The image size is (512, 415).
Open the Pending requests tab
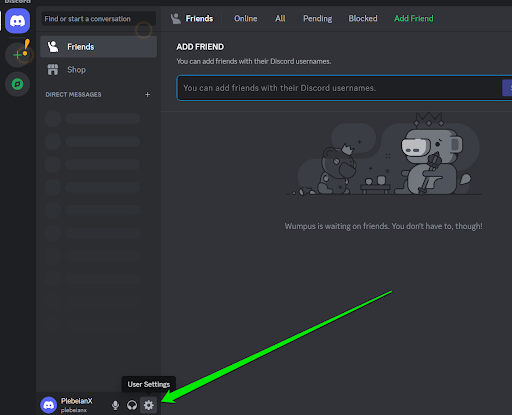coord(317,19)
